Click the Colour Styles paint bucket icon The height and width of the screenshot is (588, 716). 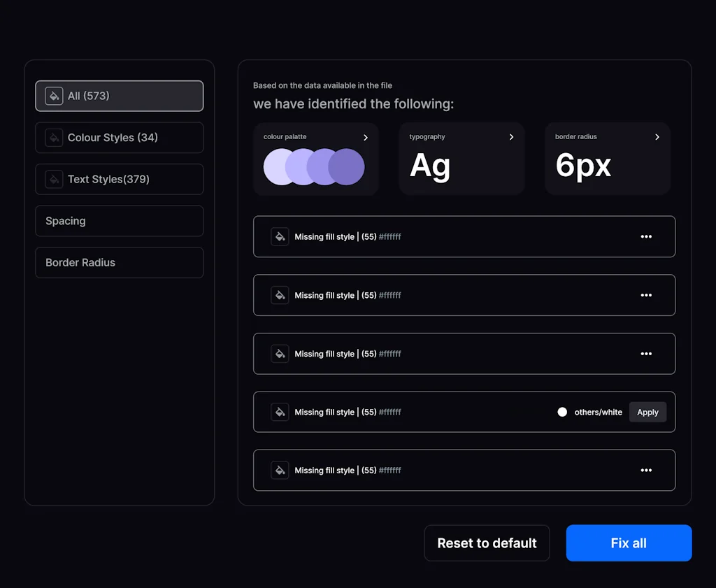(x=54, y=138)
